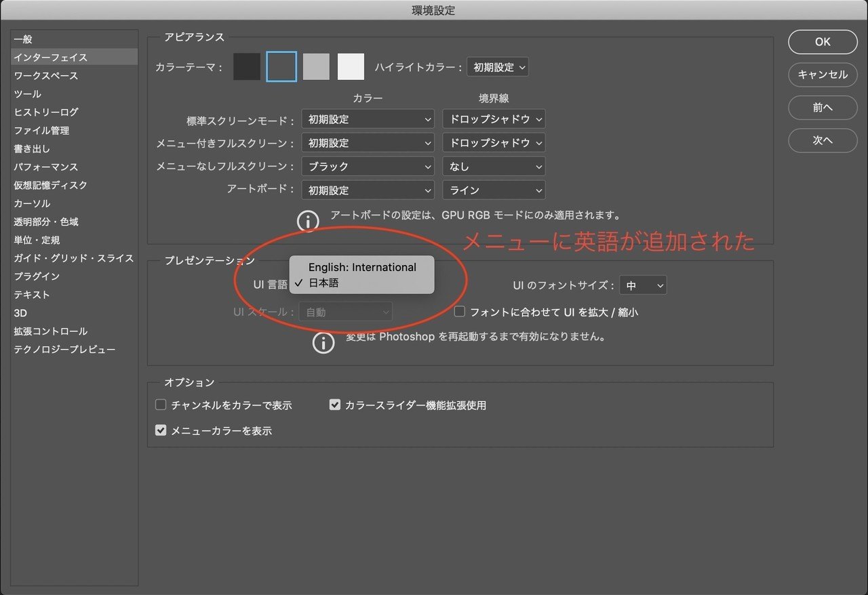Go to the next page via 次へ

click(x=823, y=140)
